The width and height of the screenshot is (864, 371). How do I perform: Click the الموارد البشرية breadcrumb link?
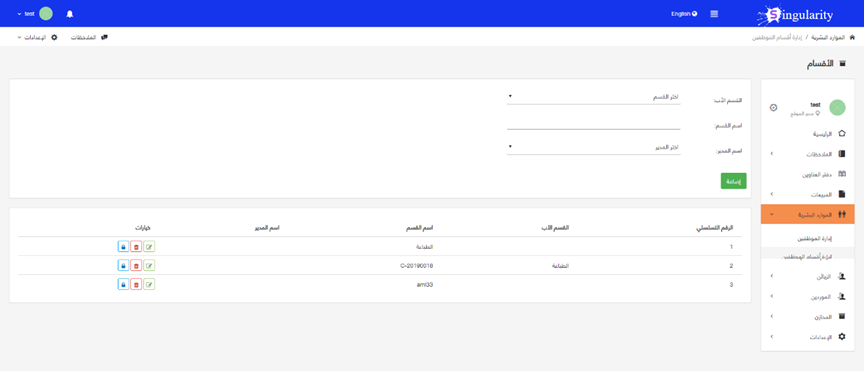829,38
